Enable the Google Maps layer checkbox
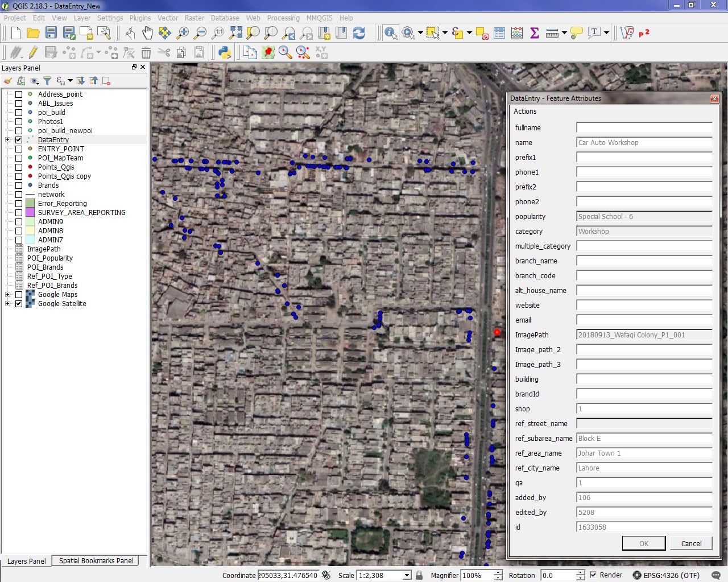The image size is (728, 582). pyautogui.click(x=19, y=295)
